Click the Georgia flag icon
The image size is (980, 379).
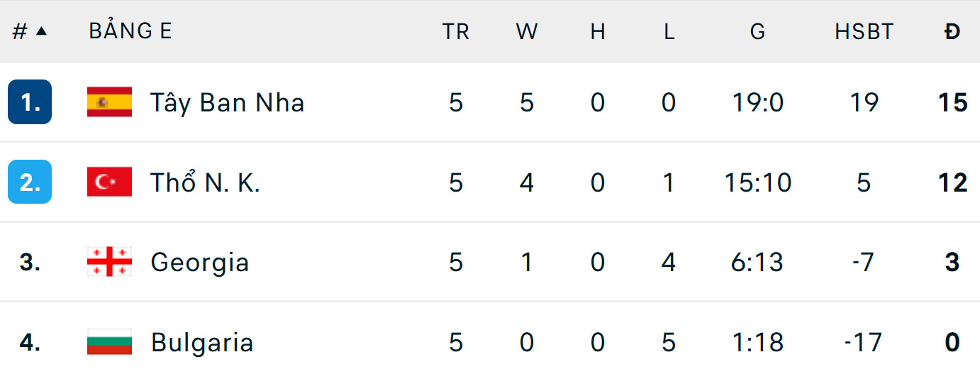point(109,263)
